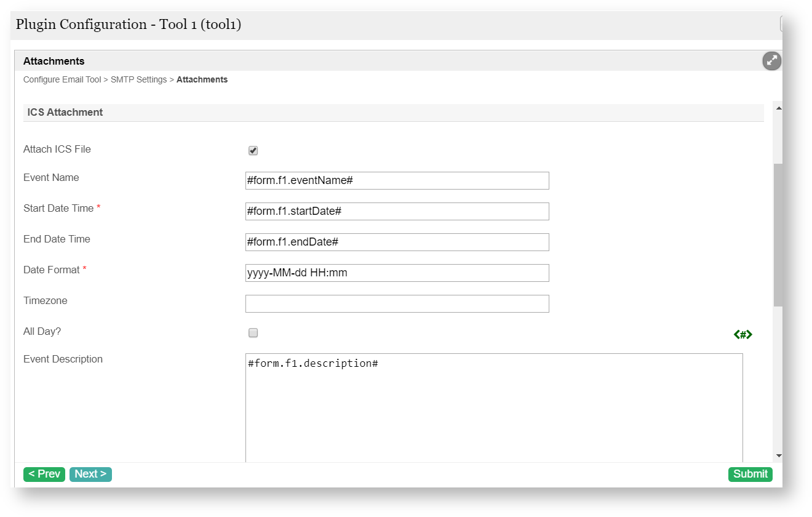Image resolution: width=812 pixels, height=517 pixels.
Task: Enable the All Day checkbox
Action: [253, 333]
